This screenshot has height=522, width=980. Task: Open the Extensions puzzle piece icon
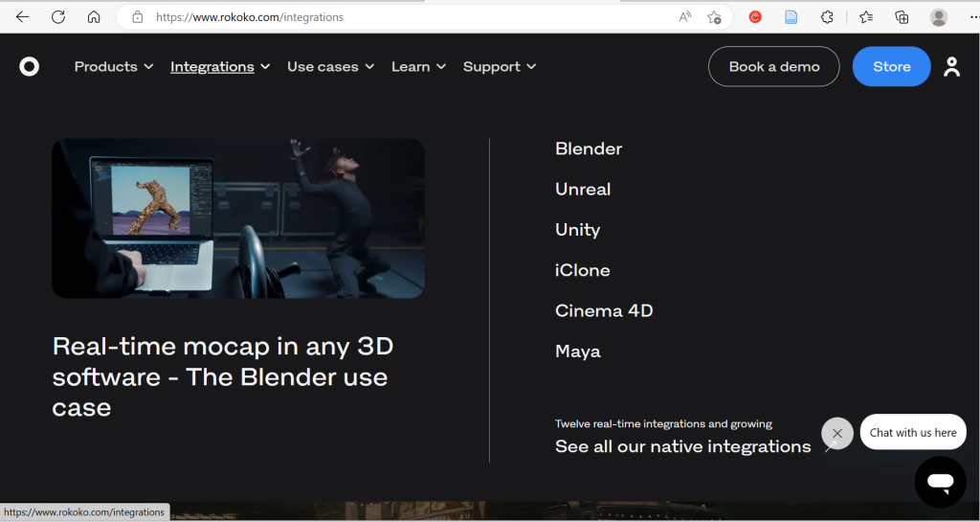[x=827, y=17]
